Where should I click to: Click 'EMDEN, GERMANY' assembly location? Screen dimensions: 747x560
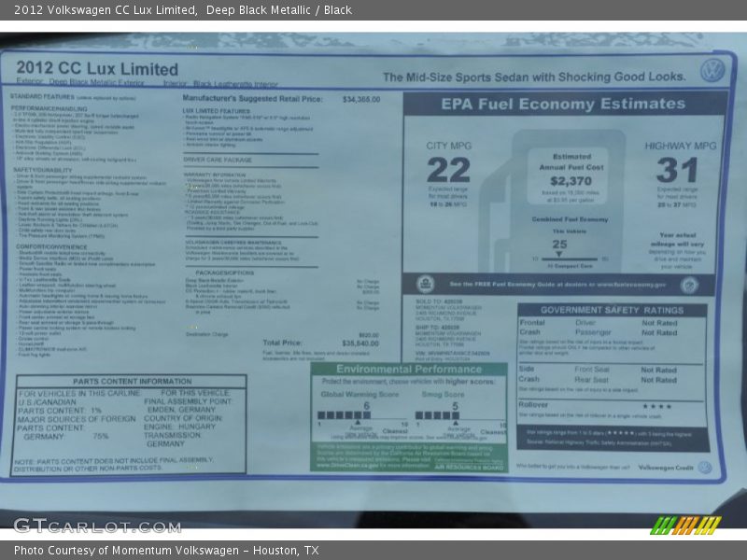181,410
